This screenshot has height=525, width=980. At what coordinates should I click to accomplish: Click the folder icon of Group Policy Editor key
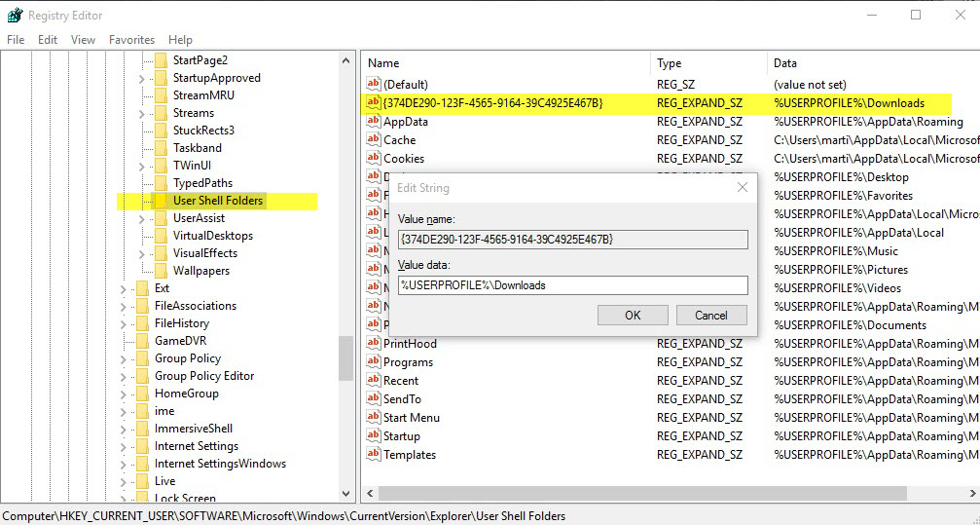pos(142,375)
